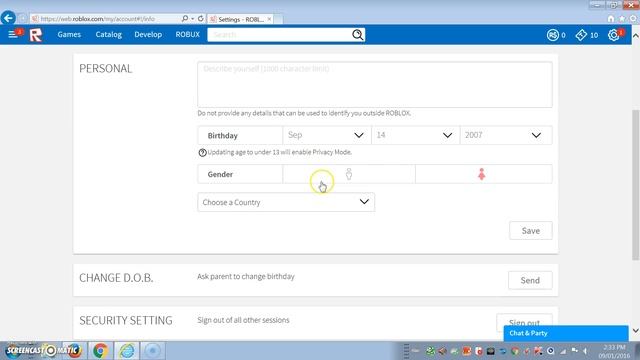Close the Settings browser tab
The height and width of the screenshot is (360, 640).
(x=269, y=19)
